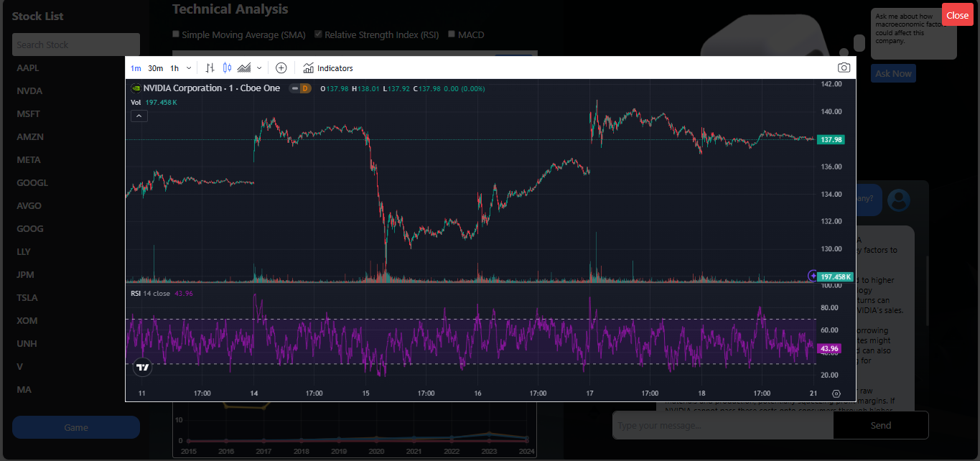980x461 pixels.
Task: Switch to the 30m interval
Action: (155, 68)
